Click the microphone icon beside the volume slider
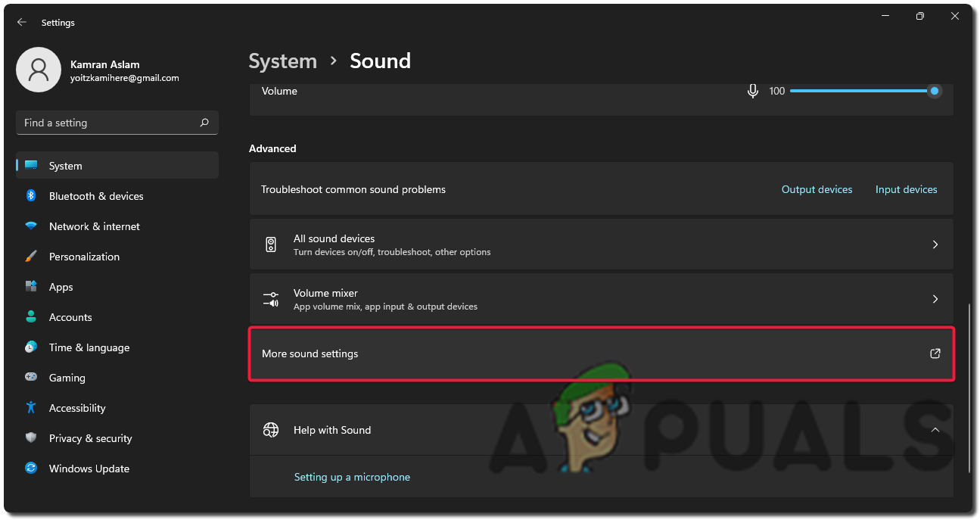The image size is (980, 520). tap(753, 91)
